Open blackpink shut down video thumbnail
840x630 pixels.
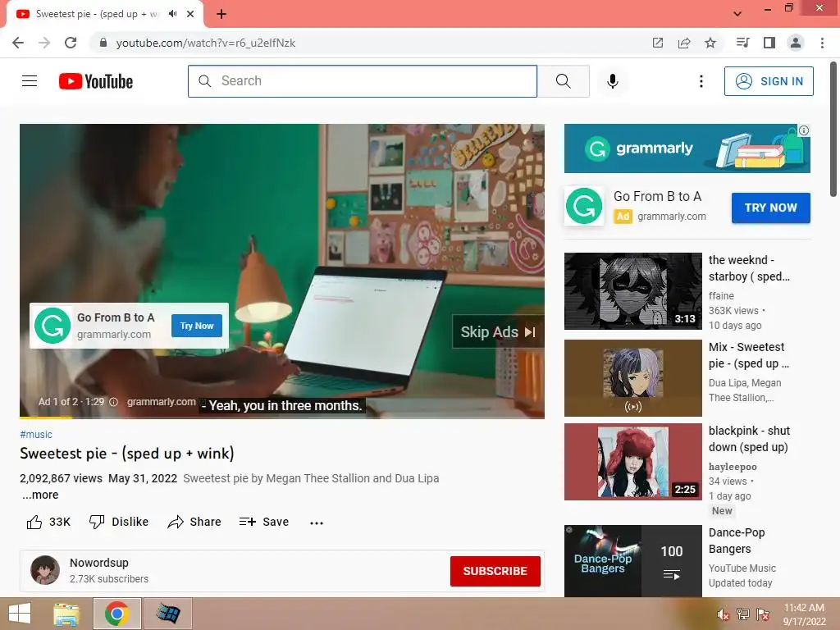pyautogui.click(x=632, y=462)
